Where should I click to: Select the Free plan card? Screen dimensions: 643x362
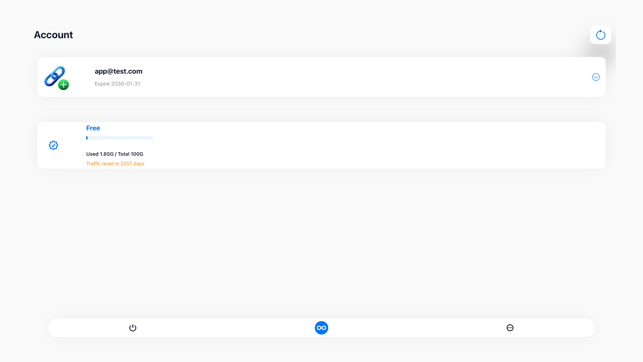click(321, 145)
